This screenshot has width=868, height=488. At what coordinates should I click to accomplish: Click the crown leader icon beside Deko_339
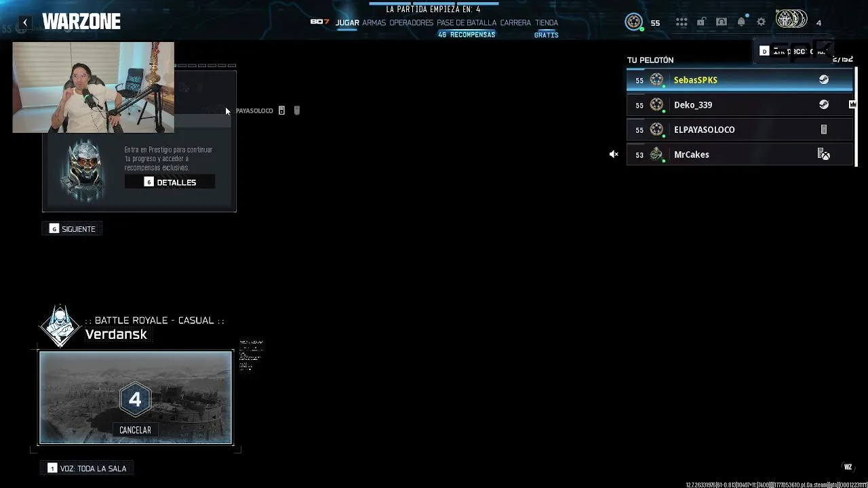pyautogui.click(x=852, y=104)
